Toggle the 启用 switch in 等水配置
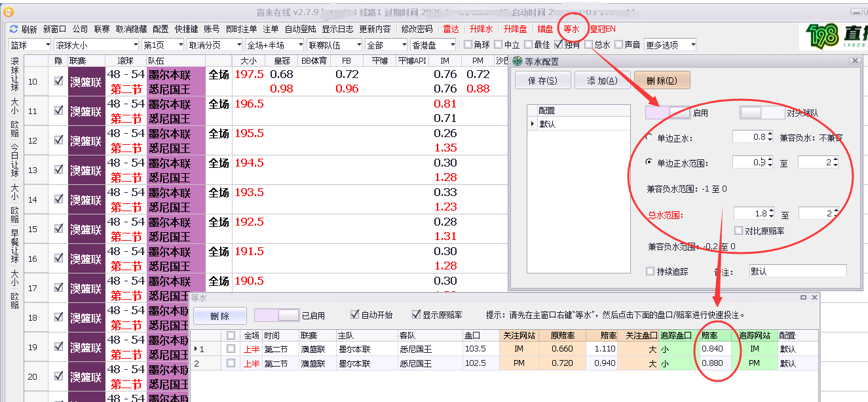The width and height of the screenshot is (868, 402). (x=668, y=113)
